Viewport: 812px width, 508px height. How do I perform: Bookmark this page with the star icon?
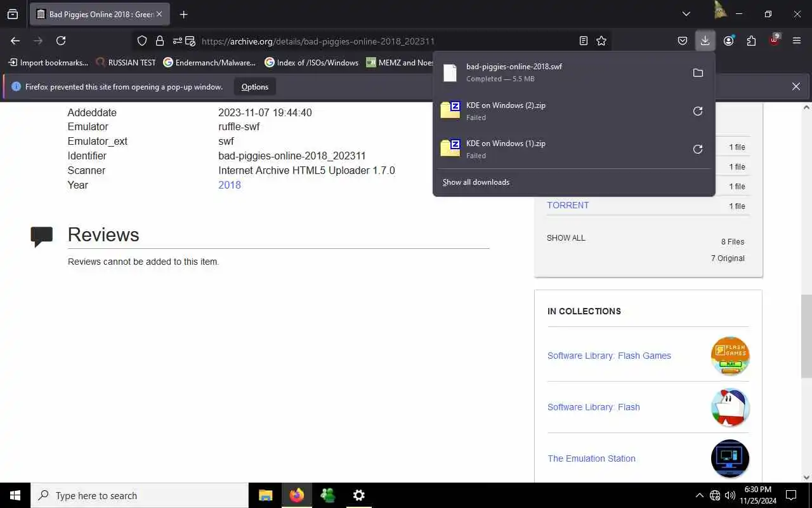(x=601, y=41)
